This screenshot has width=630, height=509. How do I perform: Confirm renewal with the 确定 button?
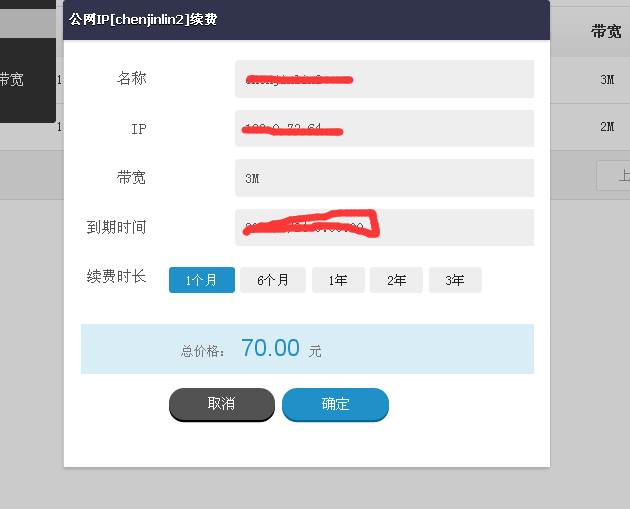(x=335, y=404)
